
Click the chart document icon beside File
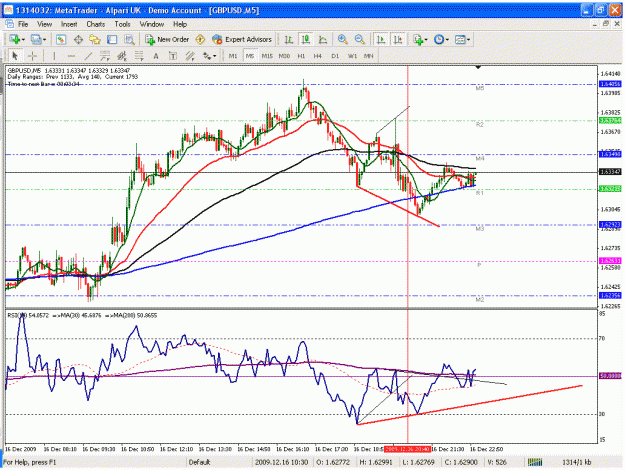[x=10, y=24]
